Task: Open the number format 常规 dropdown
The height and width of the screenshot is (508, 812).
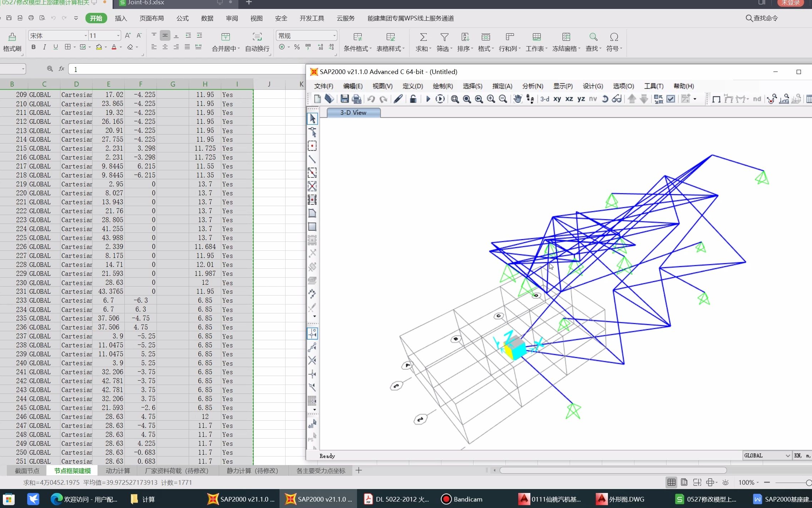Action: coord(334,35)
